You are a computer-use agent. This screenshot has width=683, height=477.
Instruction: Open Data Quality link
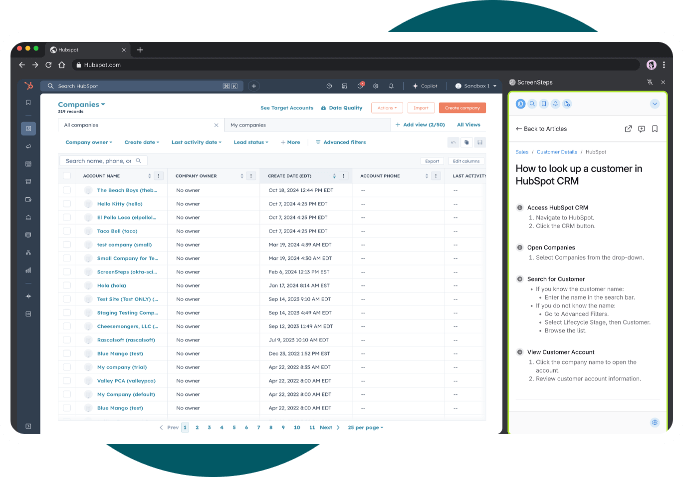[x=342, y=108]
